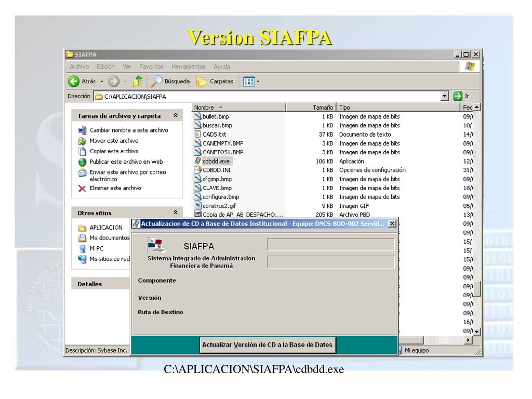The image size is (532, 399).
Task: Click the green Forward arrow icon
Action: (114, 82)
